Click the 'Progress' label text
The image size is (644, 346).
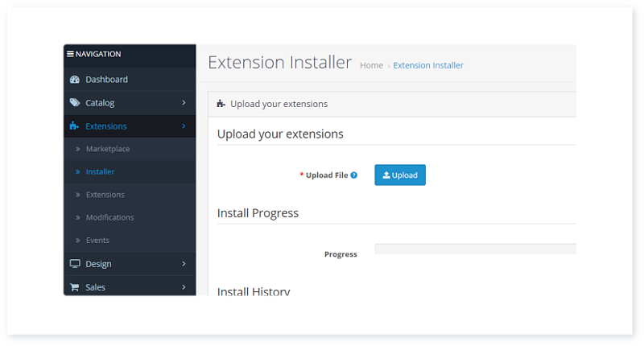(341, 254)
